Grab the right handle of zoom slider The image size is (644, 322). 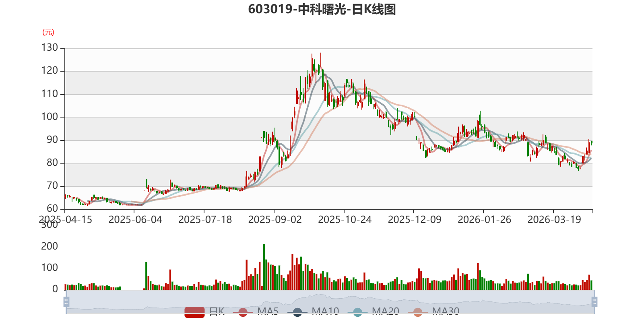(594, 302)
